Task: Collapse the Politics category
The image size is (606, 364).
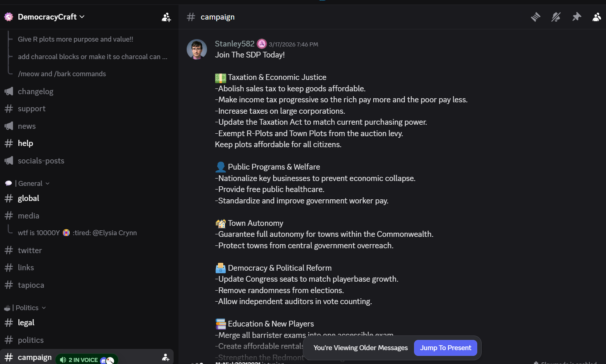Action: click(x=26, y=307)
